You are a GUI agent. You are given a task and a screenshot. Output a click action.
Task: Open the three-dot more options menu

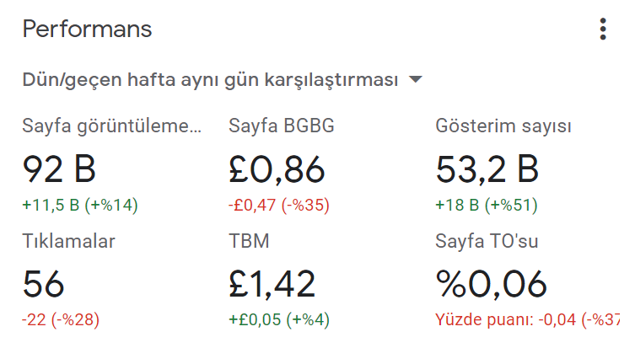point(603,29)
